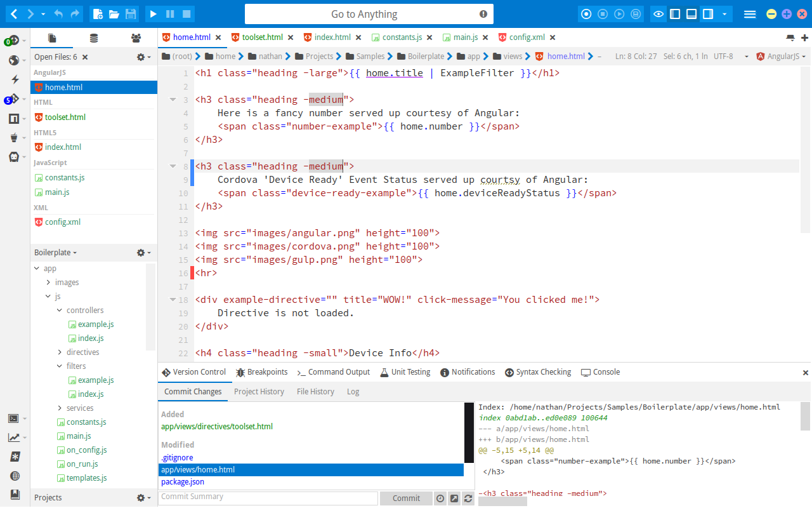The width and height of the screenshot is (812, 508).
Task: Toggle the bottom pane visibility
Action: coord(690,13)
